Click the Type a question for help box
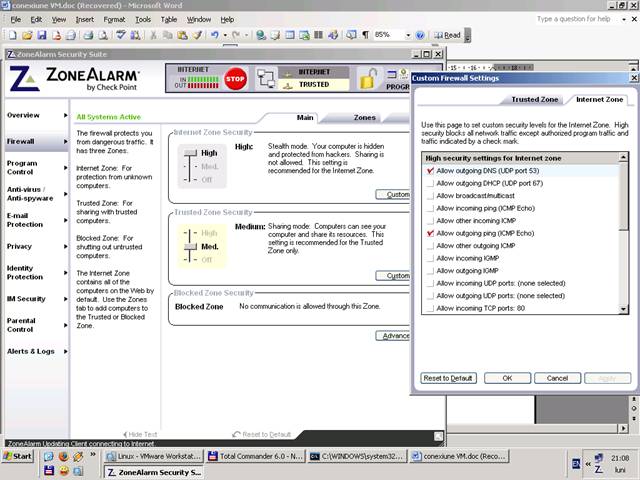640x480 pixels. 577,19
